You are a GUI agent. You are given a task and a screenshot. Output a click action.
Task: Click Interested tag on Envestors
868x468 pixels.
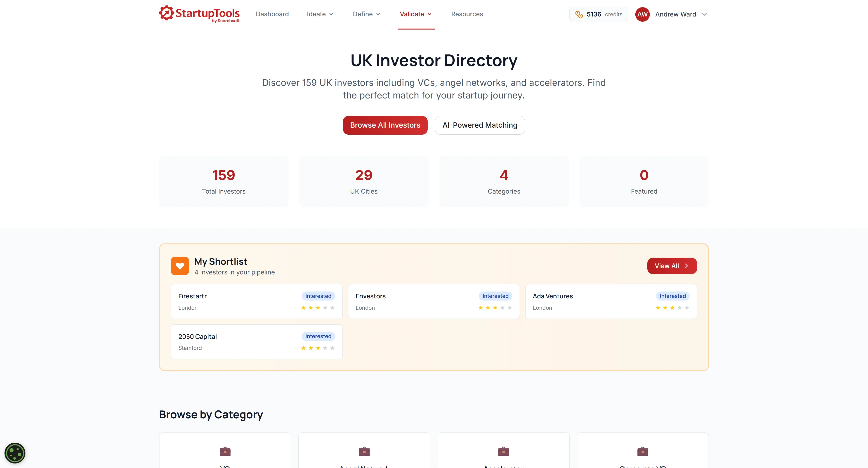495,296
